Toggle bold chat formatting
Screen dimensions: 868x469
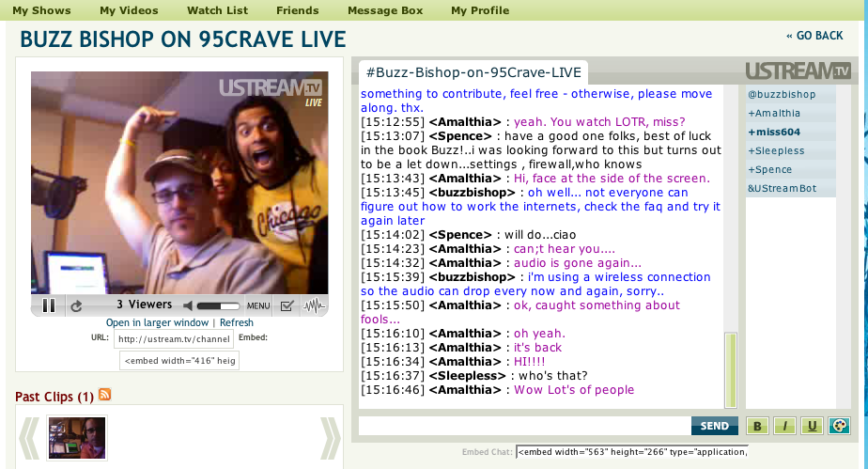pyautogui.click(x=757, y=426)
